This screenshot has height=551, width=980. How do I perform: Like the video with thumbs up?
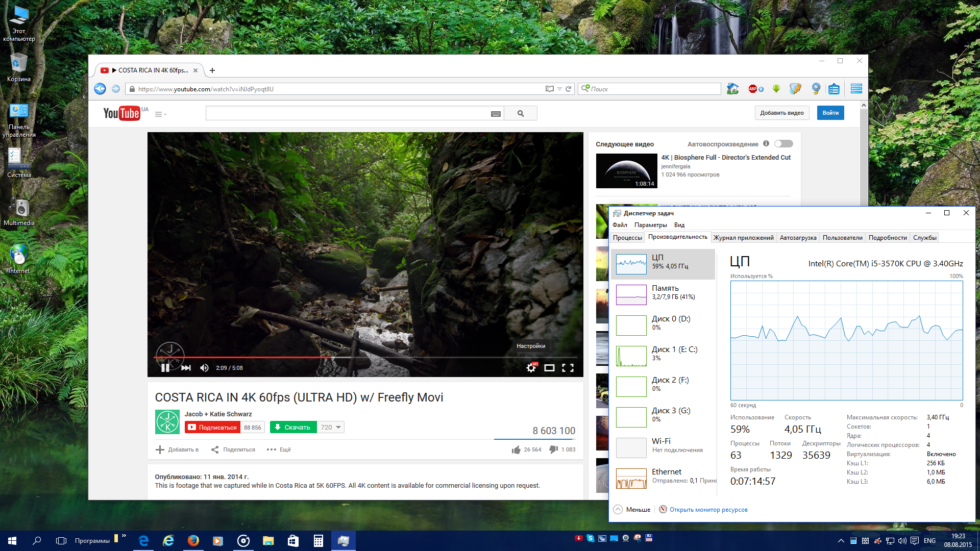tap(517, 449)
